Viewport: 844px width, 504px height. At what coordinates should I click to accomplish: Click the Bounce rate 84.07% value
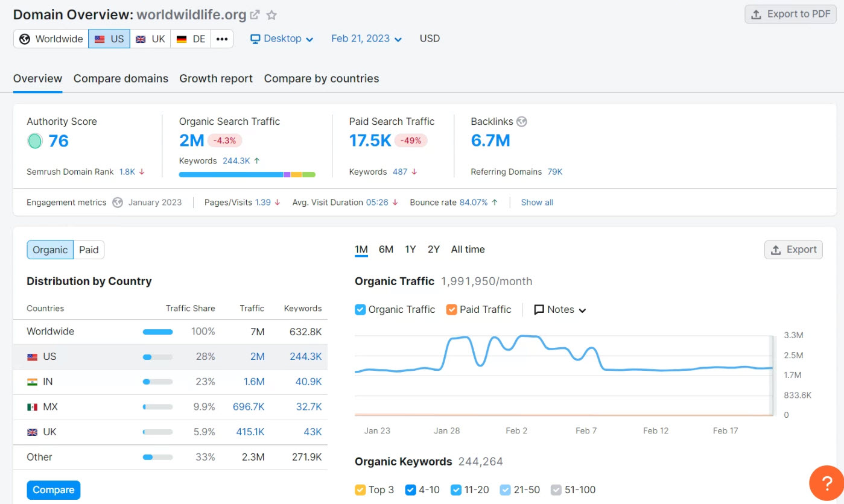[474, 203]
